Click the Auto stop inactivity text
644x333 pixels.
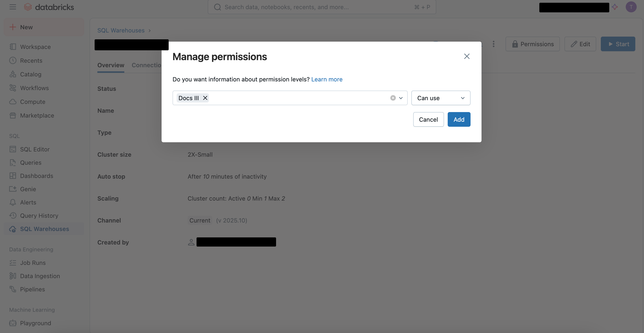[x=227, y=177]
